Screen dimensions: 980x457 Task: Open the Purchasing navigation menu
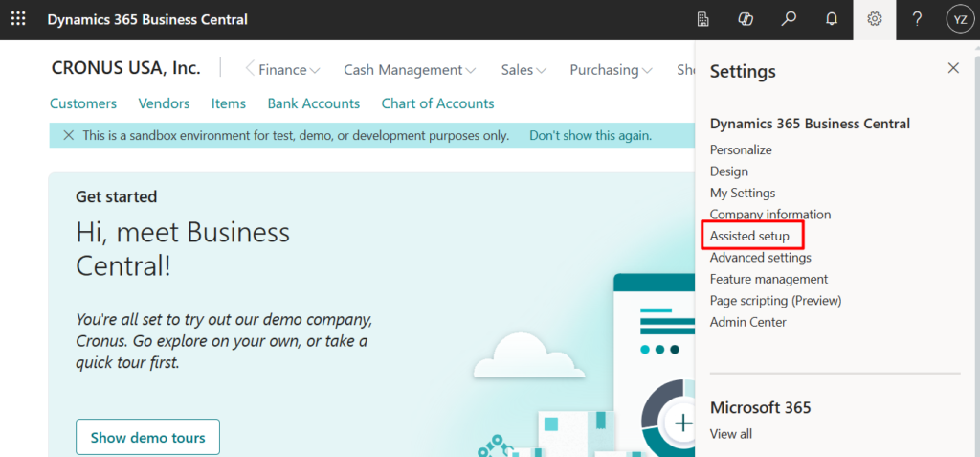tap(611, 70)
